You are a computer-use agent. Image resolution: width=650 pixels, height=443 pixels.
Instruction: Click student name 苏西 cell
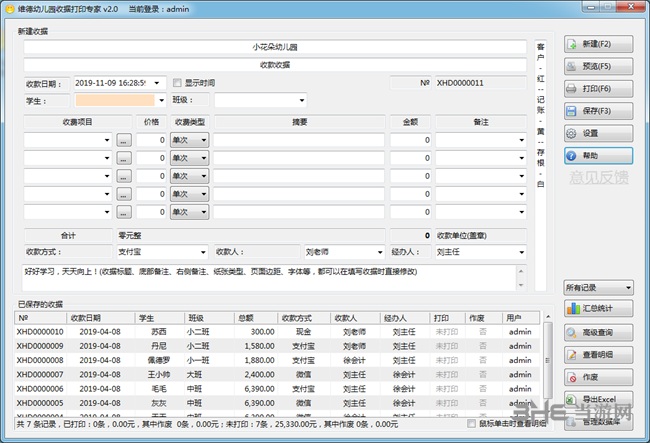click(159, 332)
